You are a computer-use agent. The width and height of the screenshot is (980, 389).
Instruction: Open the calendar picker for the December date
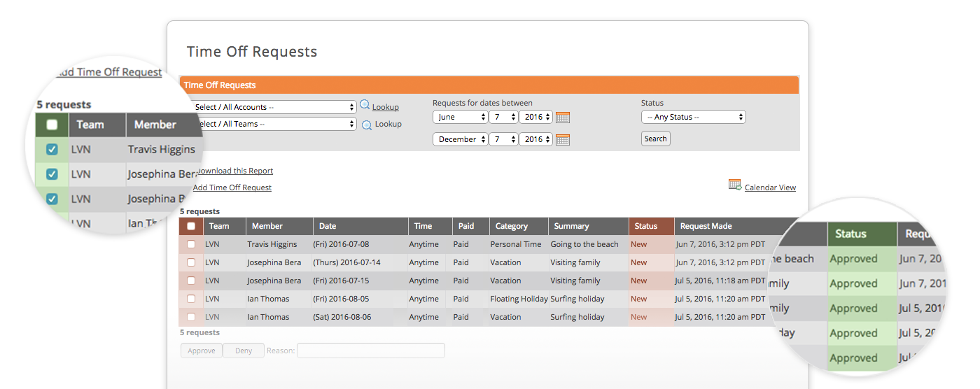pos(563,139)
